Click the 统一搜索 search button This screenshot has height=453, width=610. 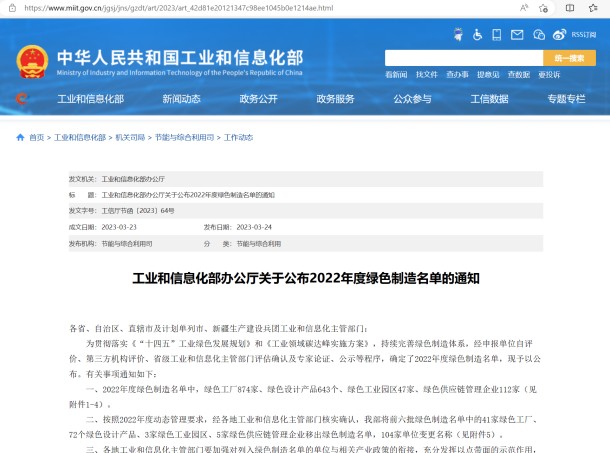pyautogui.click(x=568, y=58)
